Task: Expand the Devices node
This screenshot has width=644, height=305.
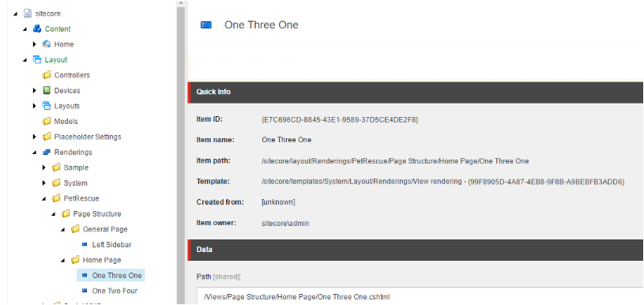Action: point(35,90)
